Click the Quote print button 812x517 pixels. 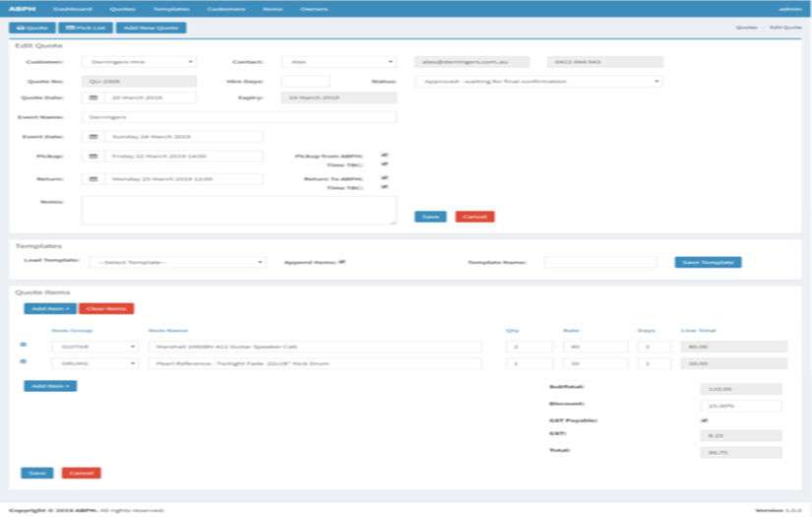coord(32,28)
